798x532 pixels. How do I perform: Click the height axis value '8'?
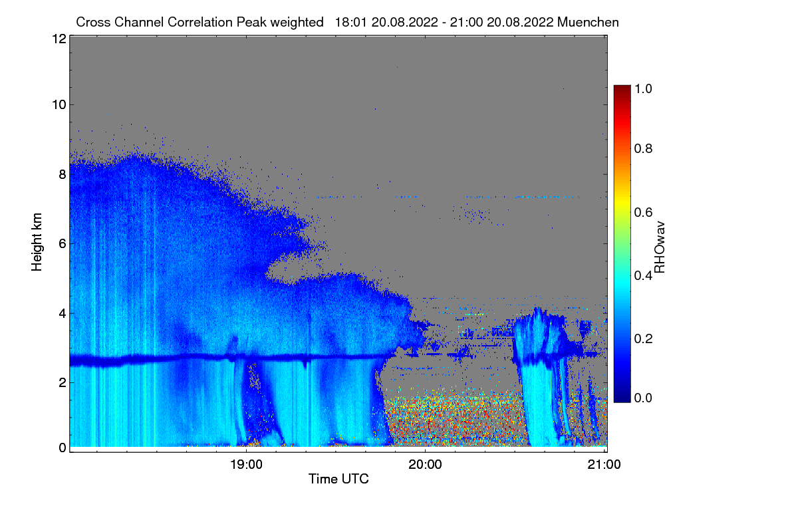(x=63, y=174)
